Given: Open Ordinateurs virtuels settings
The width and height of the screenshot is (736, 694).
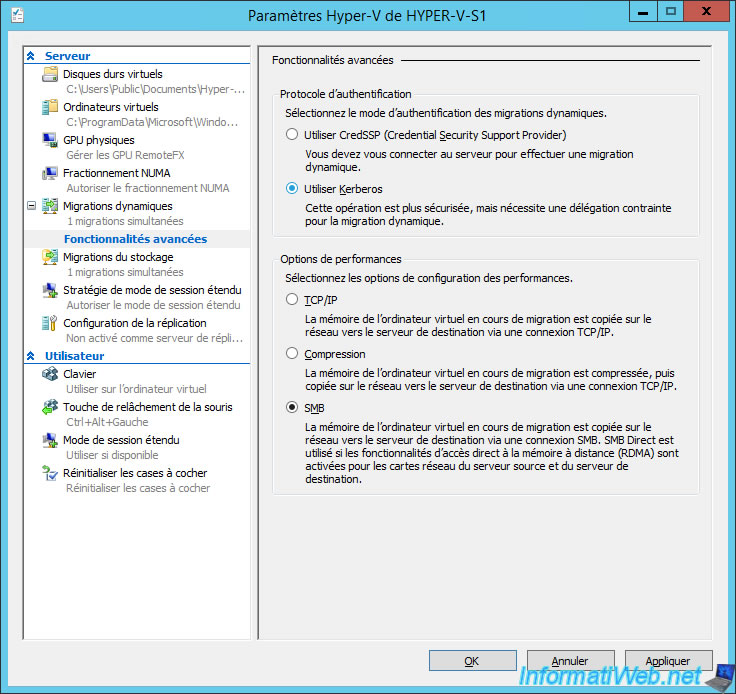Looking at the screenshot, I should click(111, 107).
